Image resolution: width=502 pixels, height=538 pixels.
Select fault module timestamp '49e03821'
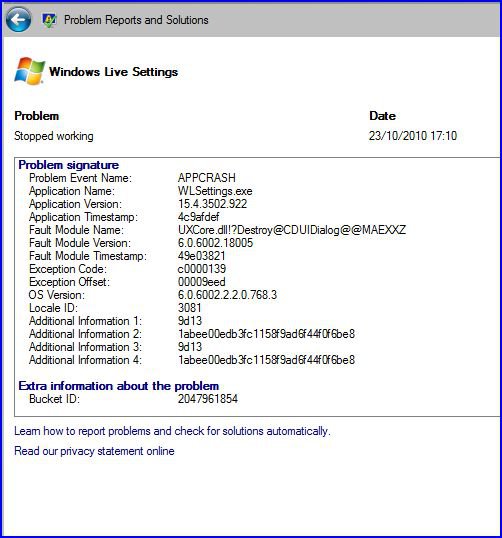point(201,256)
